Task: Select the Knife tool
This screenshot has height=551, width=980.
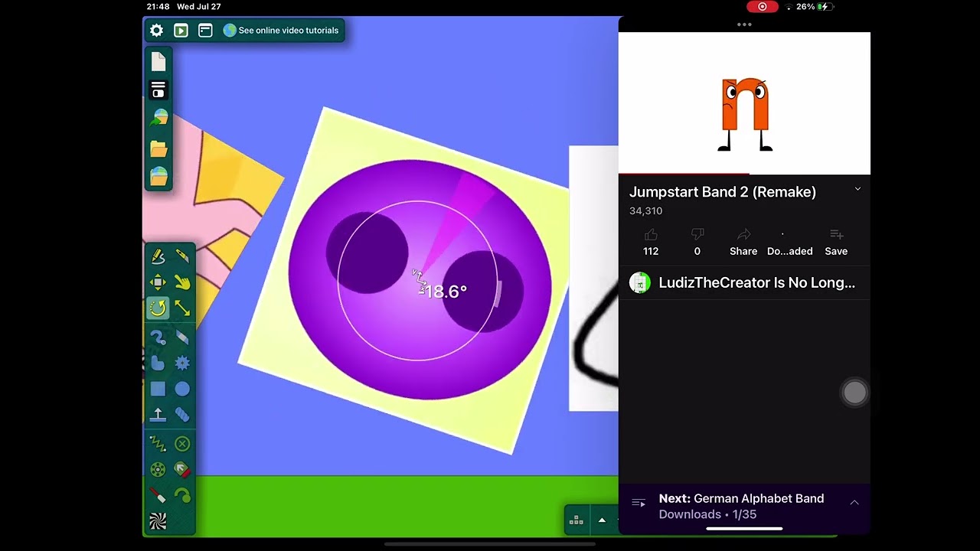Action: pos(182,256)
